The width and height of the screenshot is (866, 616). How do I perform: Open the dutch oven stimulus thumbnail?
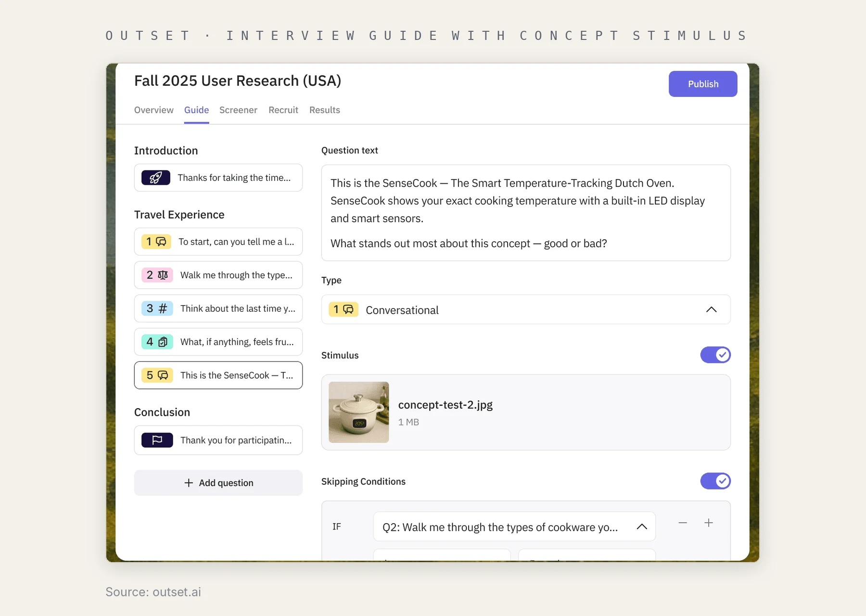(359, 412)
